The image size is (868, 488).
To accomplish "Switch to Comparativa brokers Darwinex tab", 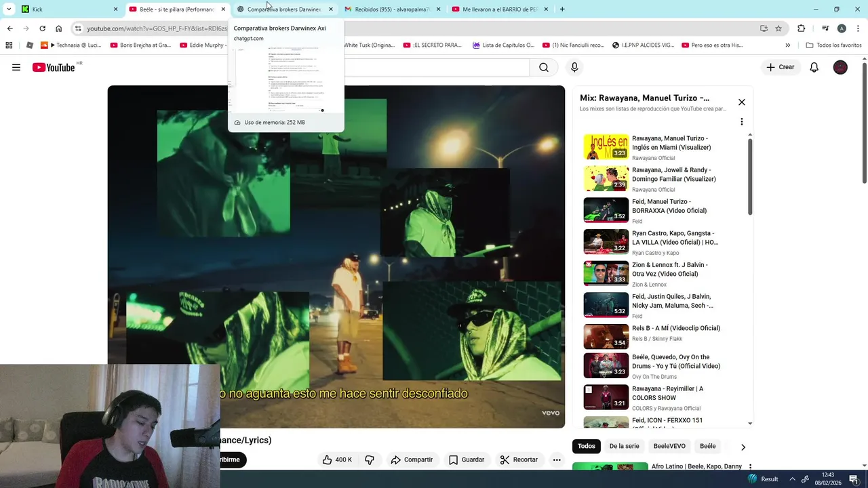I will tap(284, 9).
